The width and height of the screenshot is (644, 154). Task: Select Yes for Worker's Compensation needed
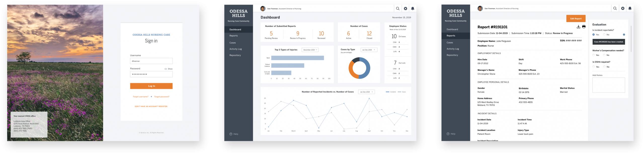(x=594, y=55)
